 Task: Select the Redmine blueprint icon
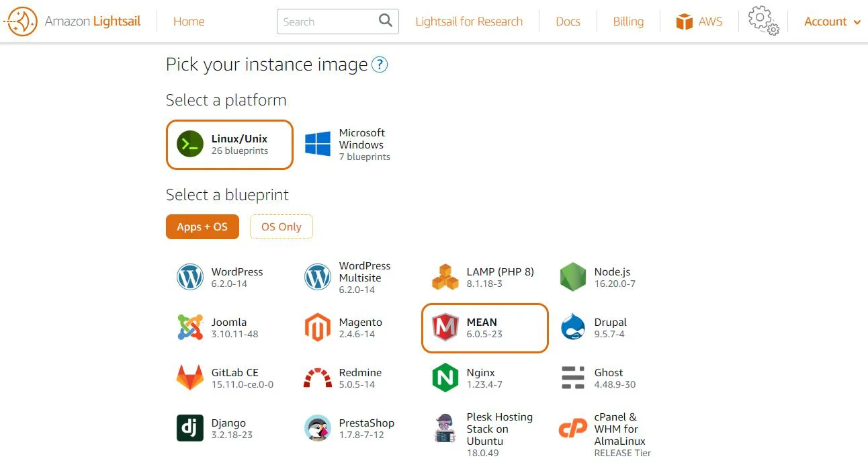point(318,378)
